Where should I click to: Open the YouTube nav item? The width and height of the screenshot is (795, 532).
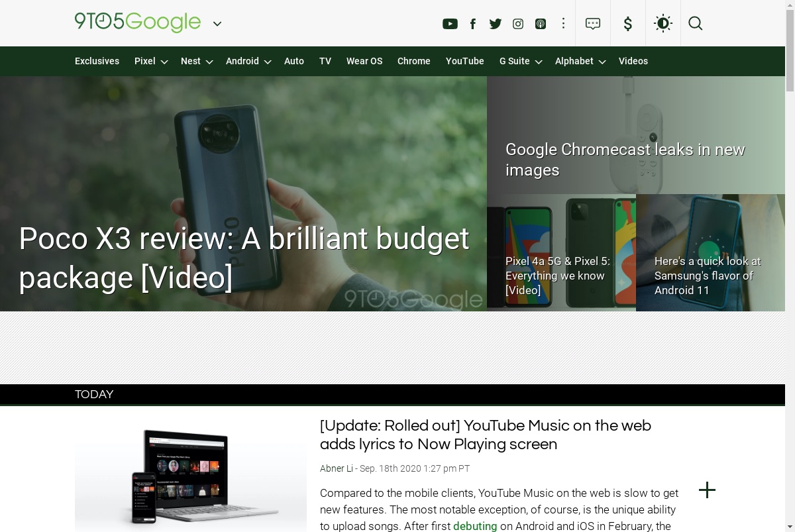465,61
